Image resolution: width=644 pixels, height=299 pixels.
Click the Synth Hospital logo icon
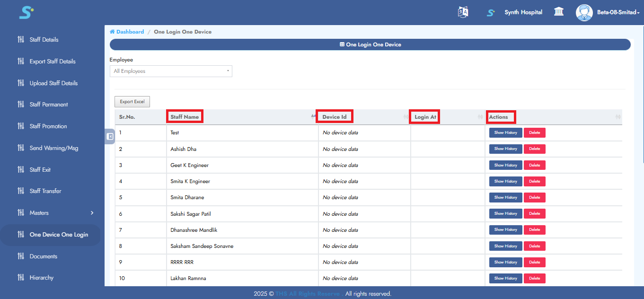click(x=491, y=12)
